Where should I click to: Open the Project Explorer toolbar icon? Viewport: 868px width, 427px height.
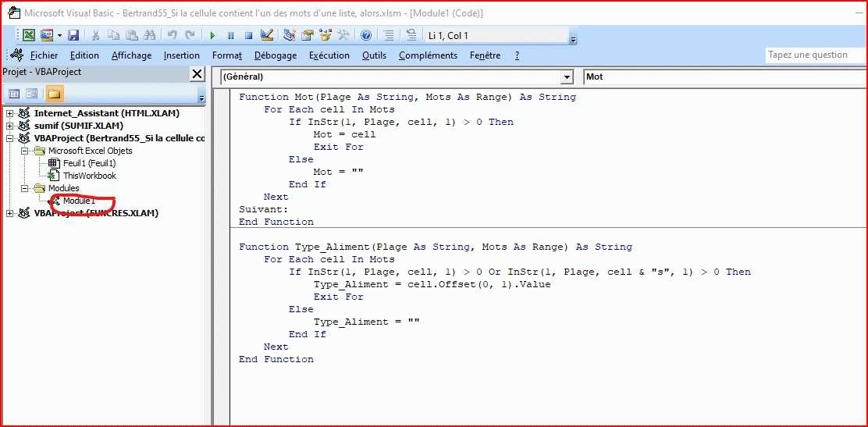click(x=289, y=35)
